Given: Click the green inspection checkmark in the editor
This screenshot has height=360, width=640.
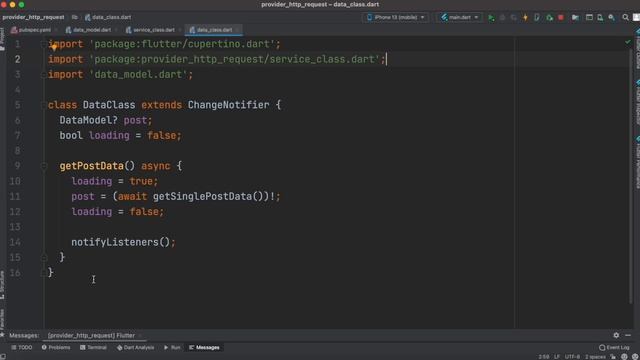Looking at the screenshot, I should (627, 42).
